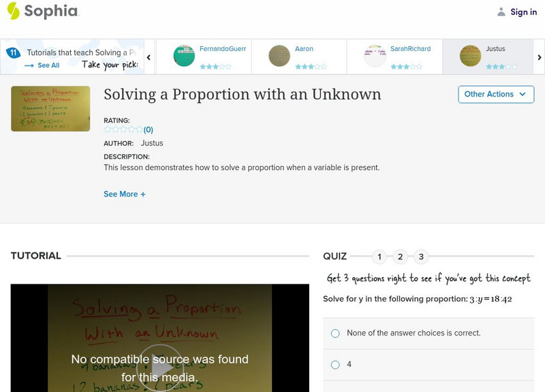Click the lesson description text
Viewport: 545px width, 392px height.
[x=242, y=167]
